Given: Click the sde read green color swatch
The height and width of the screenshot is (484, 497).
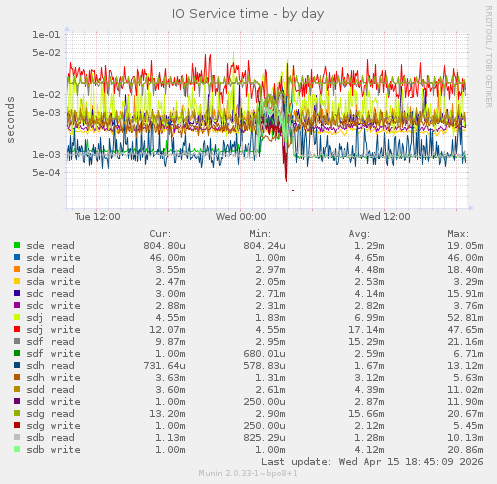Looking at the screenshot, I should (17, 245).
